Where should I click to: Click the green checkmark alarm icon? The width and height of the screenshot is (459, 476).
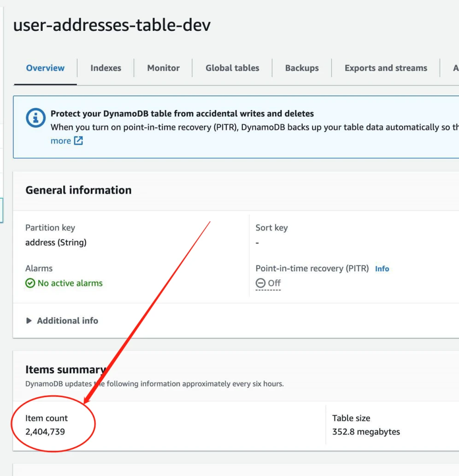coord(30,283)
